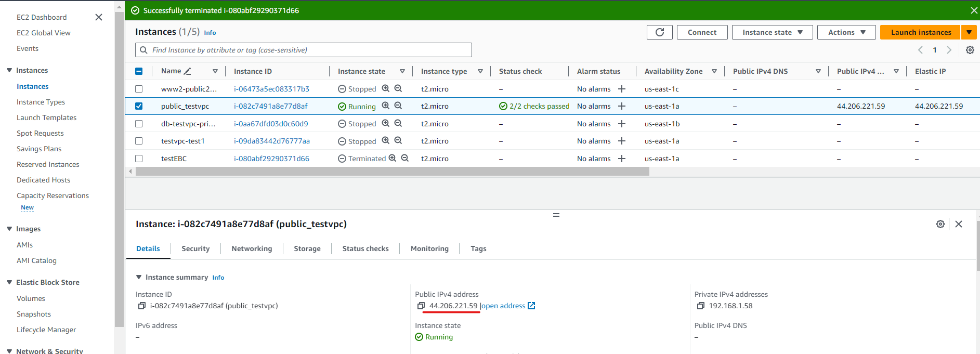Open the open address link
The width and height of the screenshot is (980, 354).
[508, 306]
